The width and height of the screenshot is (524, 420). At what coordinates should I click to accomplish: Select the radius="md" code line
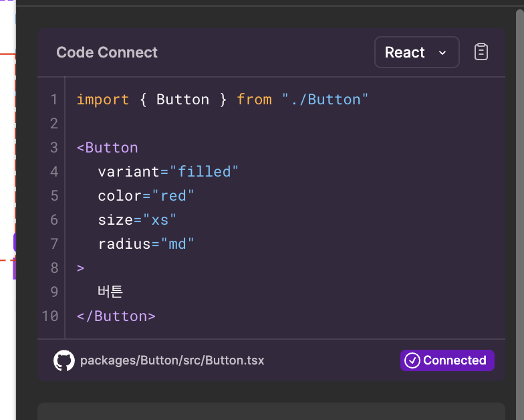(x=146, y=244)
